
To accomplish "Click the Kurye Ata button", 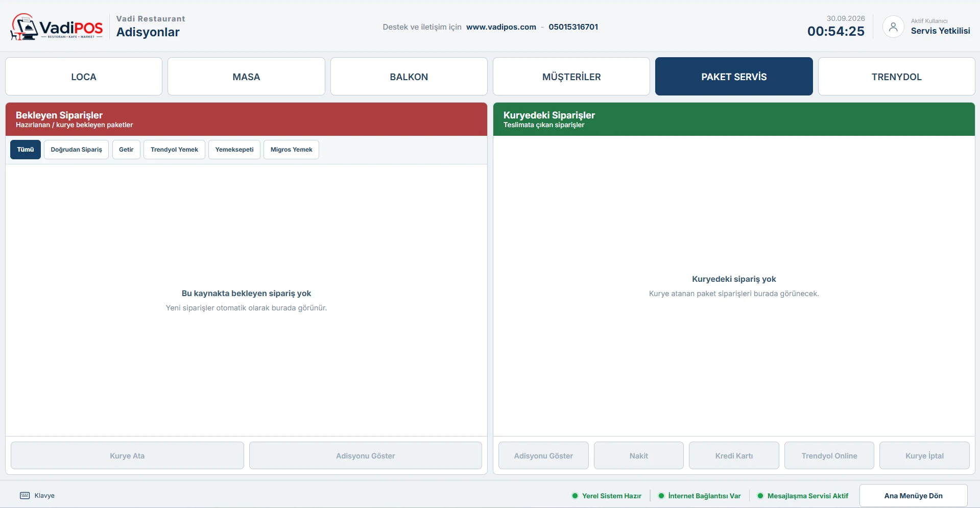I will pos(127,455).
